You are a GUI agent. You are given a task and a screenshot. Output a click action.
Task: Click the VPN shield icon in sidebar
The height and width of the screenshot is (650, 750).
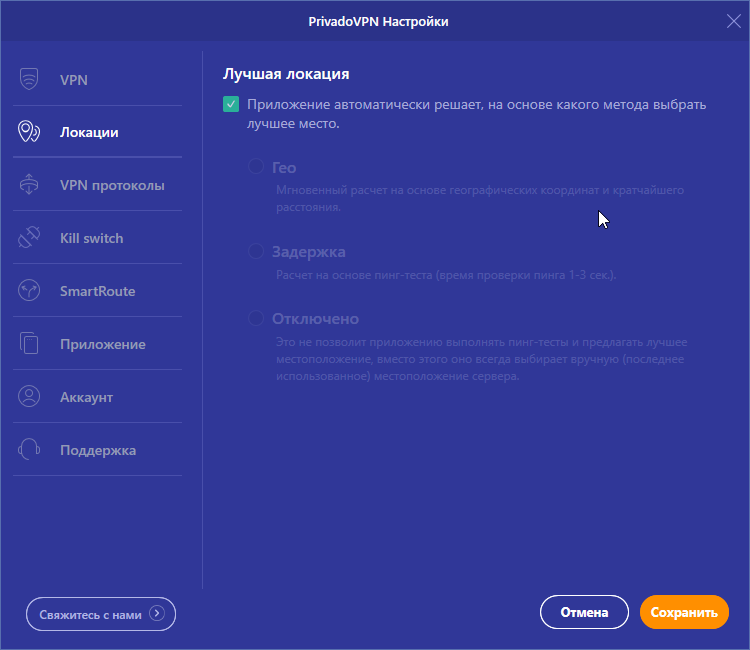29,79
